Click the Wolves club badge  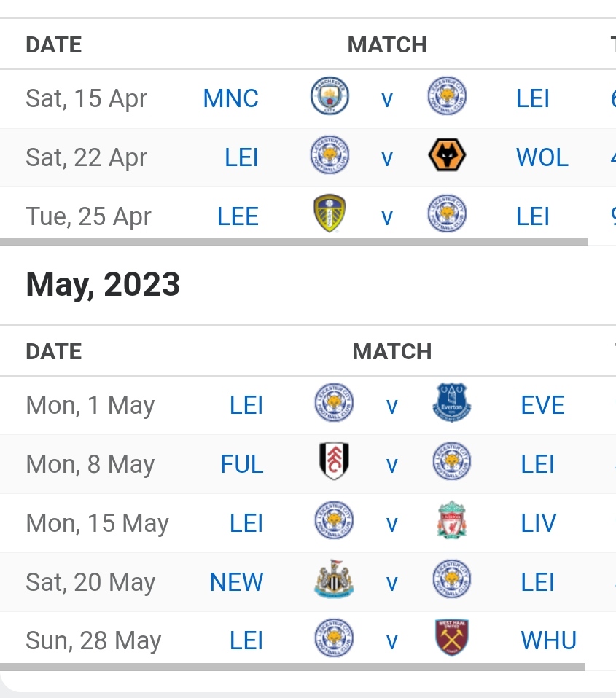(x=447, y=157)
